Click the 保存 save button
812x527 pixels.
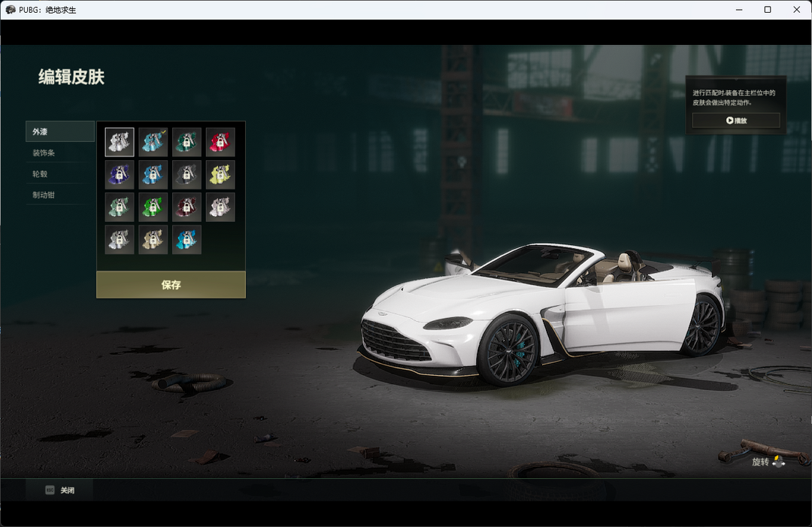171,285
